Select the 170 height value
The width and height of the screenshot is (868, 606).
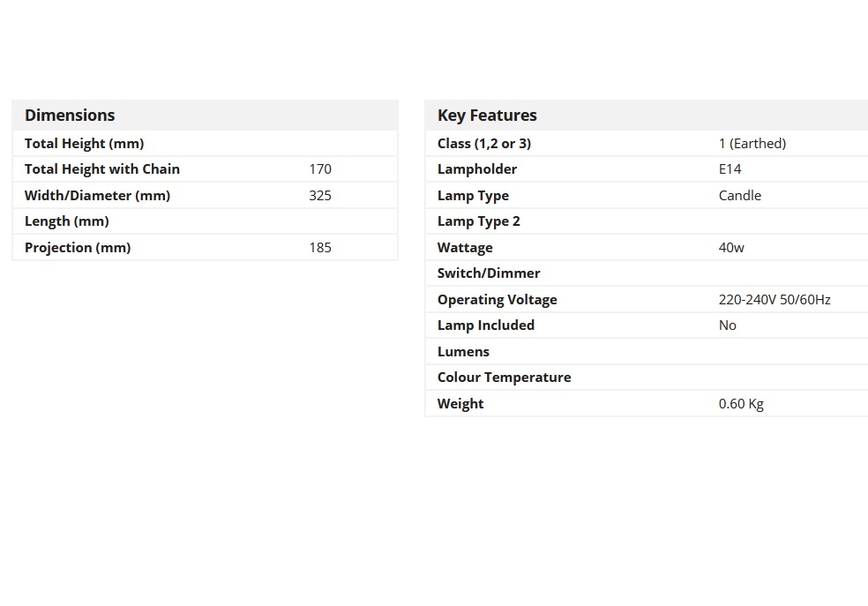tap(320, 168)
